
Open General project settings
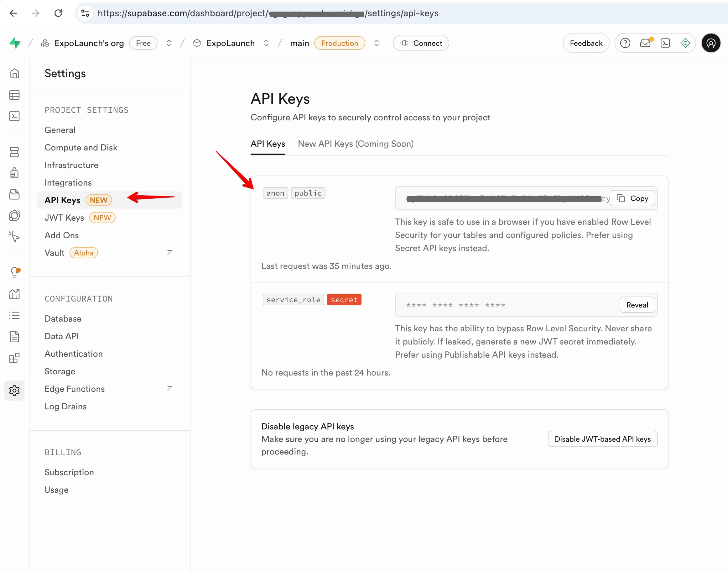point(60,130)
